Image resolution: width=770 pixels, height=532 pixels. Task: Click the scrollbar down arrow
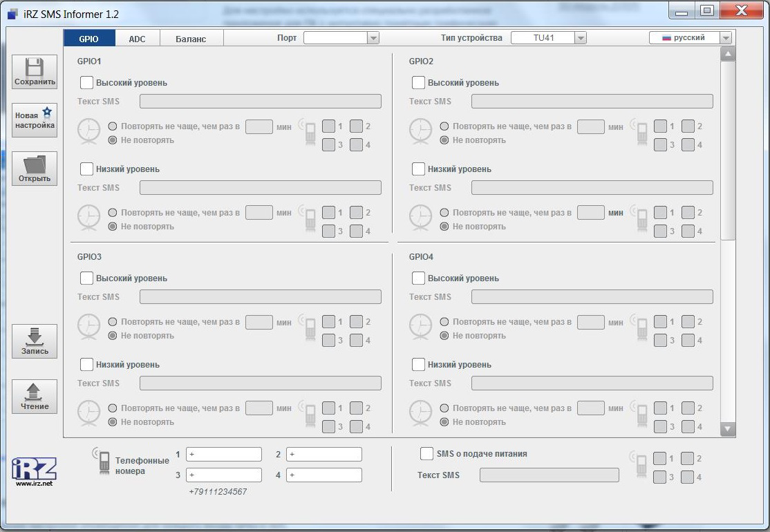(x=728, y=429)
